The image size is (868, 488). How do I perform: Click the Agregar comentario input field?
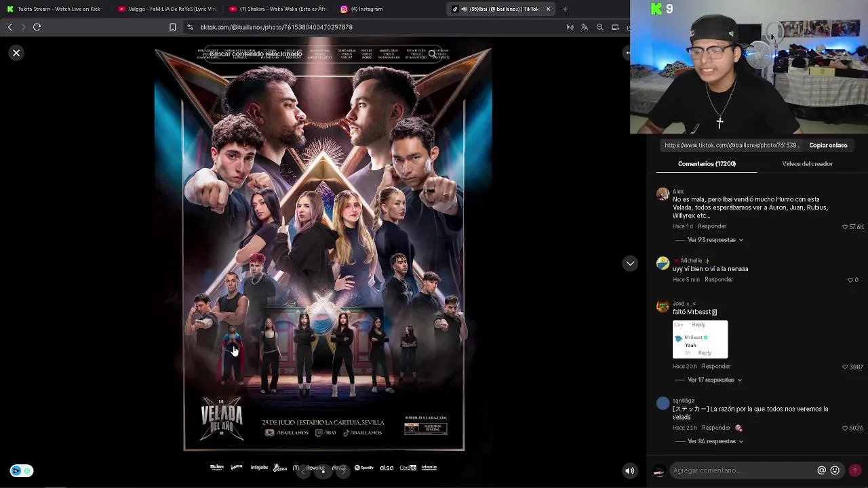[x=743, y=470]
